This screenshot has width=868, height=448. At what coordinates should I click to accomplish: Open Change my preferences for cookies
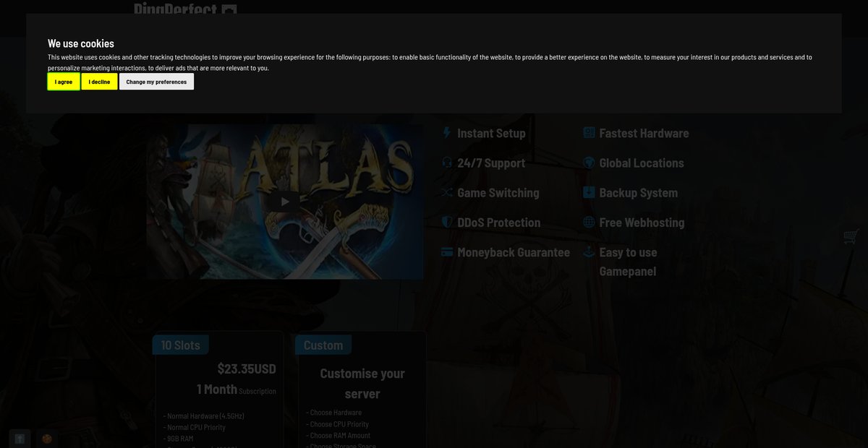tap(156, 82)
